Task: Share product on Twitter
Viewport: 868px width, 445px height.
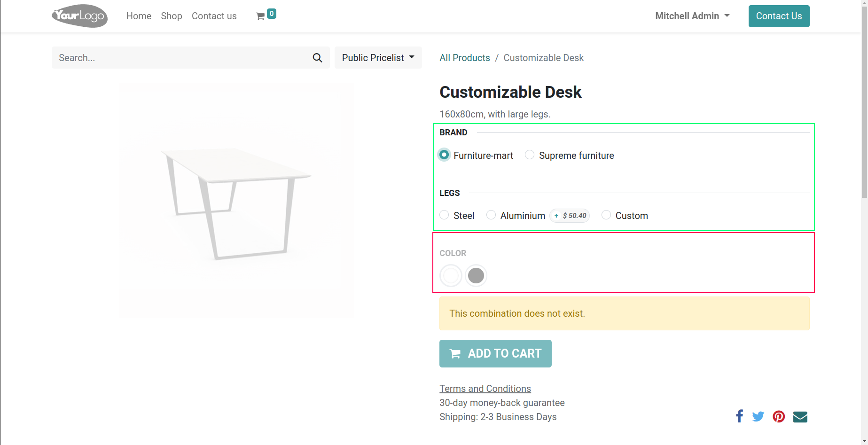Action: (758, 416)
